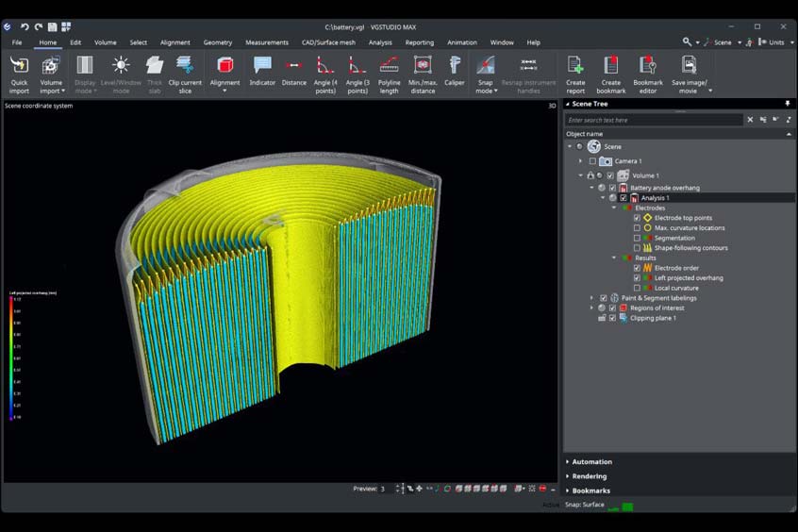Expand the Regions of interest node
Image resolution: width=798 pixels, height=532 pixels.
[592, 308]
